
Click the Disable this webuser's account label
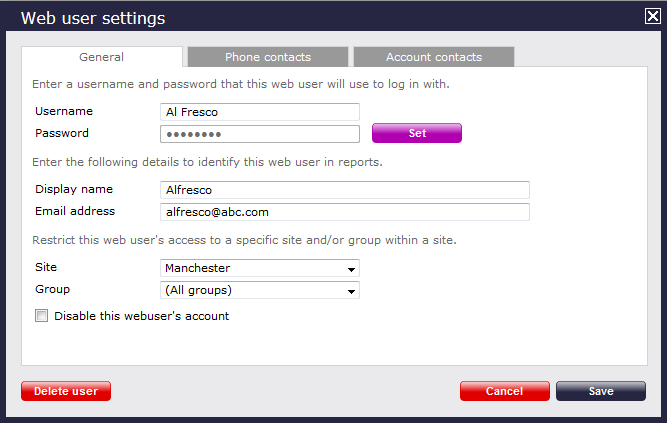(x=141, y=316)
